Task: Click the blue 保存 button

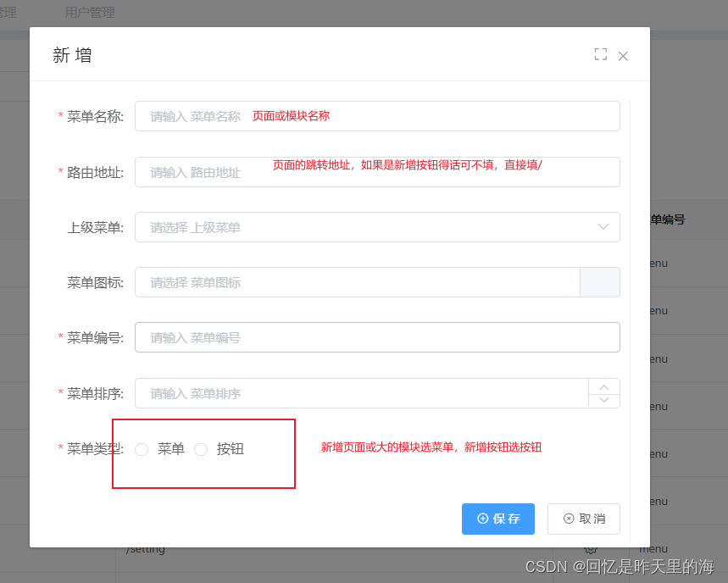Action: point(498,519)
